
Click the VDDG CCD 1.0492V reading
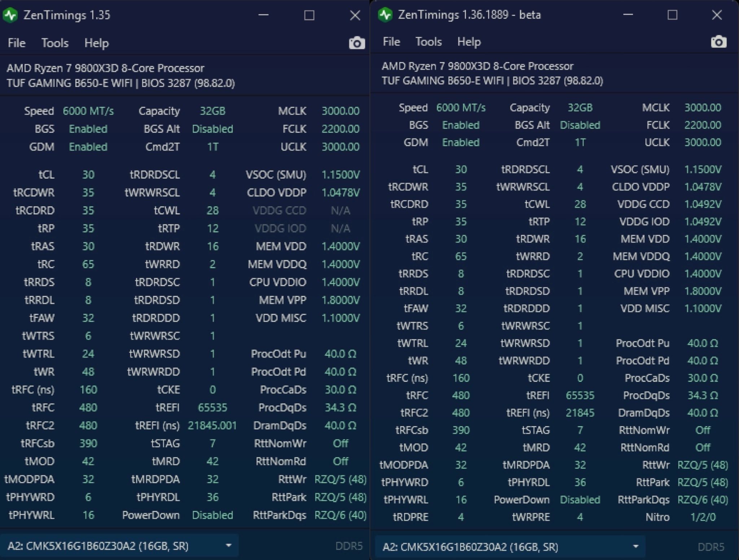(x=703, y=204)
